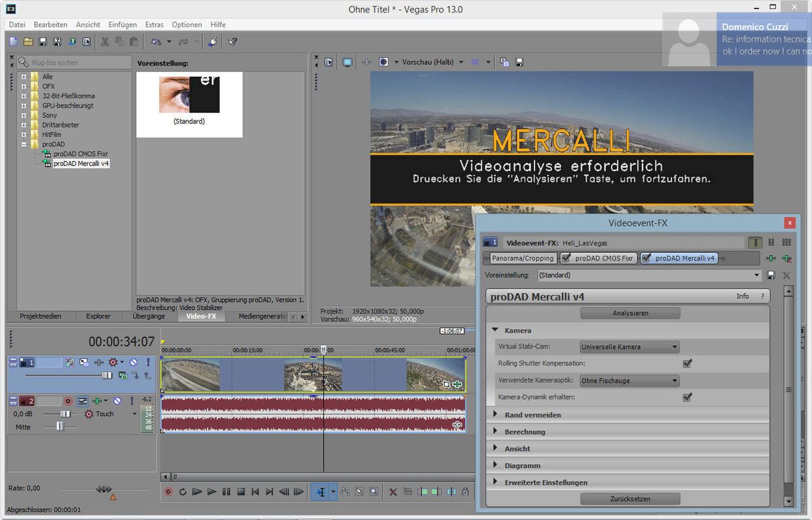Select the Envelope Edit tool
The height and width of the screenshot is (520, 812).
[345, 492]
